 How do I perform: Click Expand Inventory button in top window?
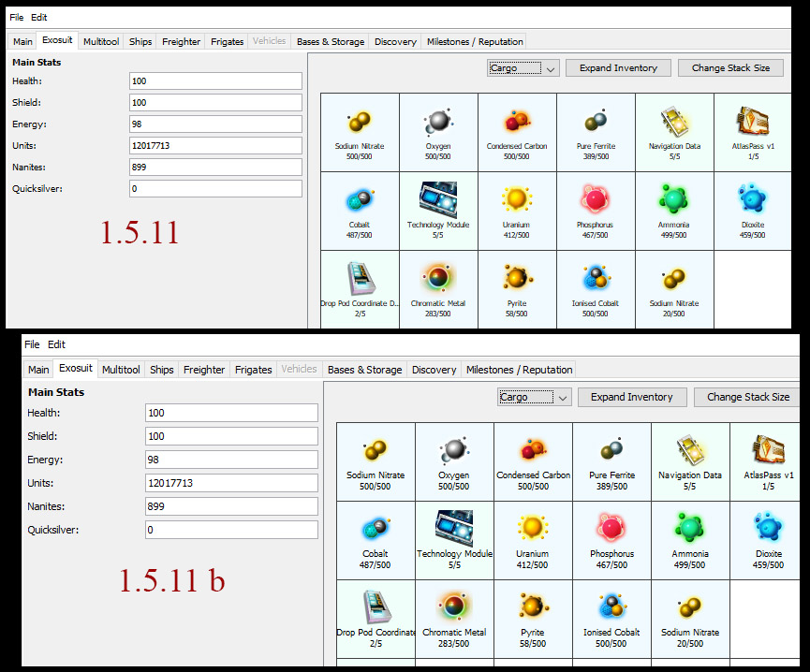pos(618,68)
